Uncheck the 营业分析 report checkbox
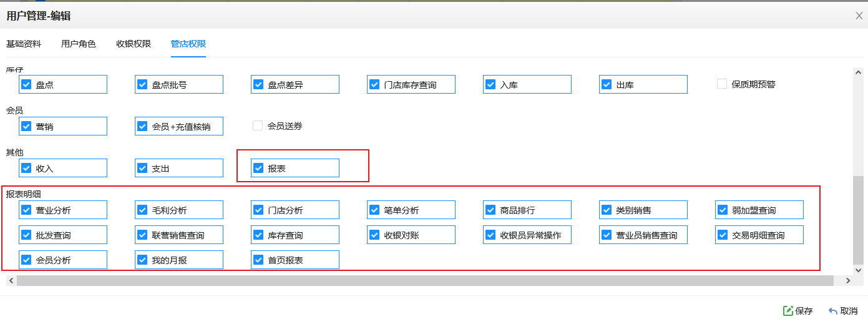Image resolution: width=868 pixels, height=324 pixels. click(x=26, y=210)
